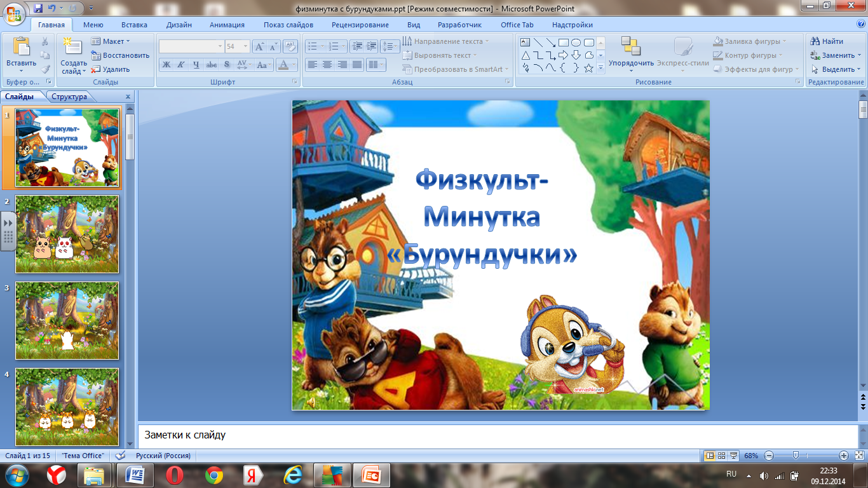Click the zoom slider handle
868x488 pixels.
[x=795, y=456]
